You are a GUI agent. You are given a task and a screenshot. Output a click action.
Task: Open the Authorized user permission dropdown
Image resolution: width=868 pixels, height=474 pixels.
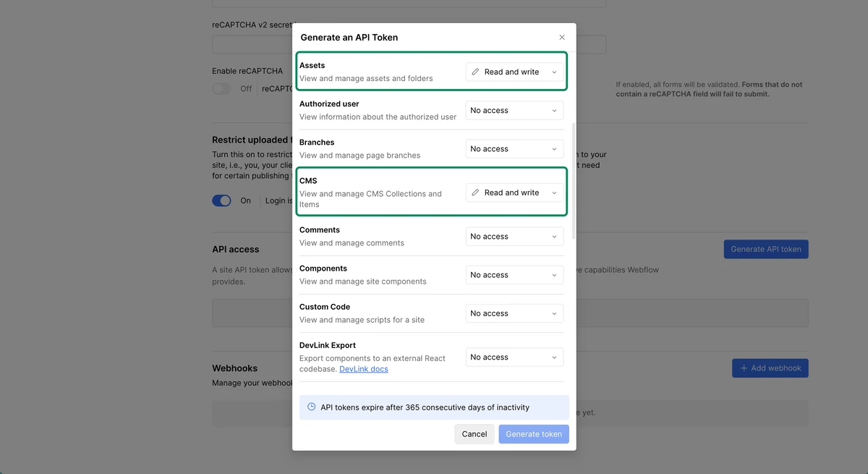[514, 110]
